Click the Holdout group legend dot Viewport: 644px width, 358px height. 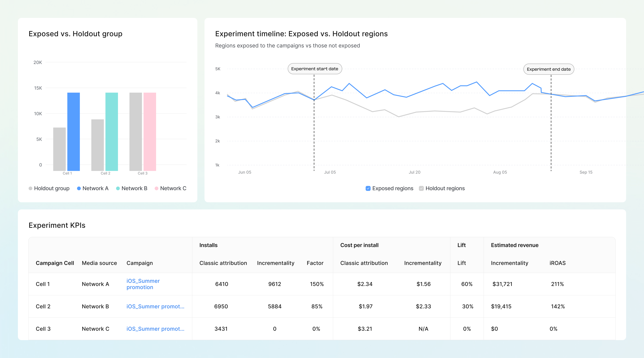pos(31,188)
